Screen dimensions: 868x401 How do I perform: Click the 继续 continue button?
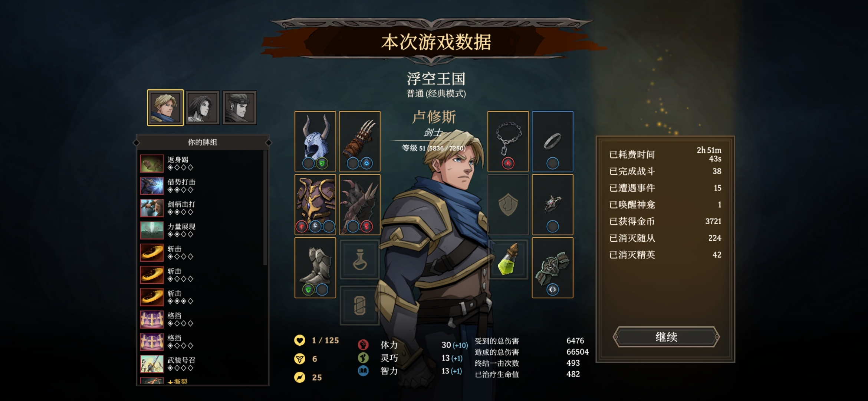tap(666, 337)
